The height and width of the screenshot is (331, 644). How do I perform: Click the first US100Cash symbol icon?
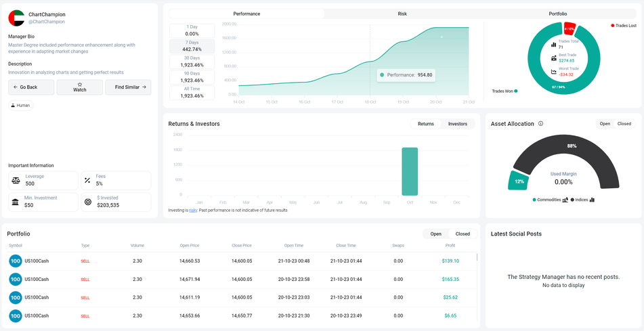click(16, 261)
